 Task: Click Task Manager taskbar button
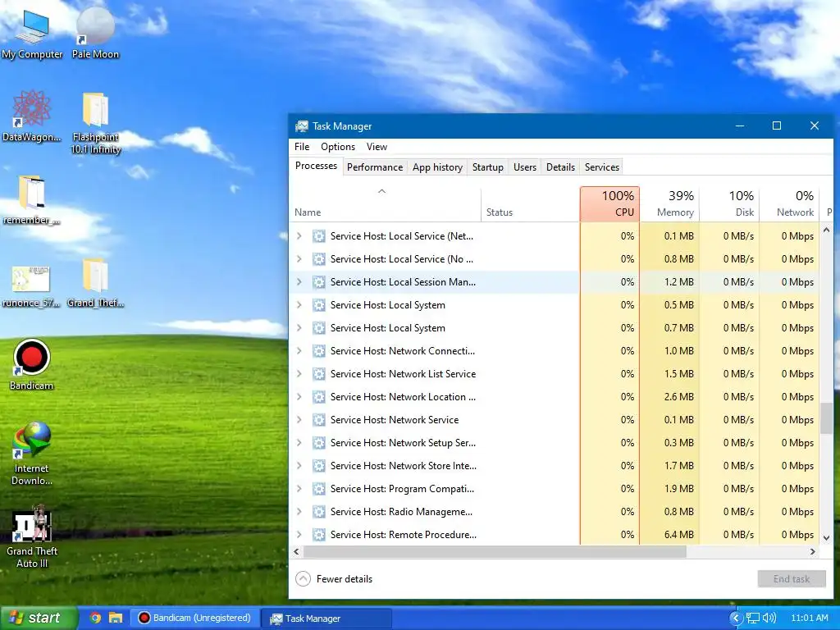326,619
